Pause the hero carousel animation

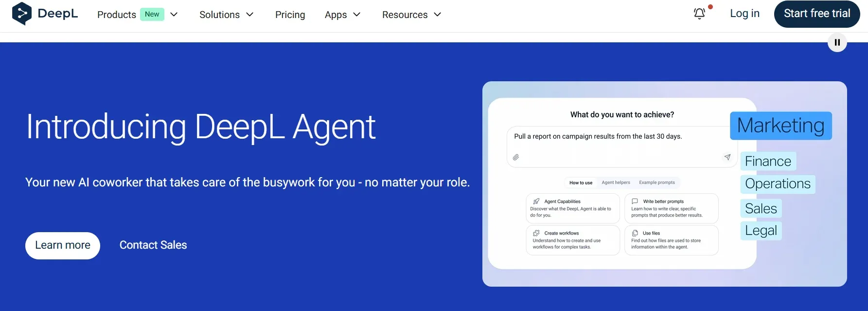[x=837, y=42]
